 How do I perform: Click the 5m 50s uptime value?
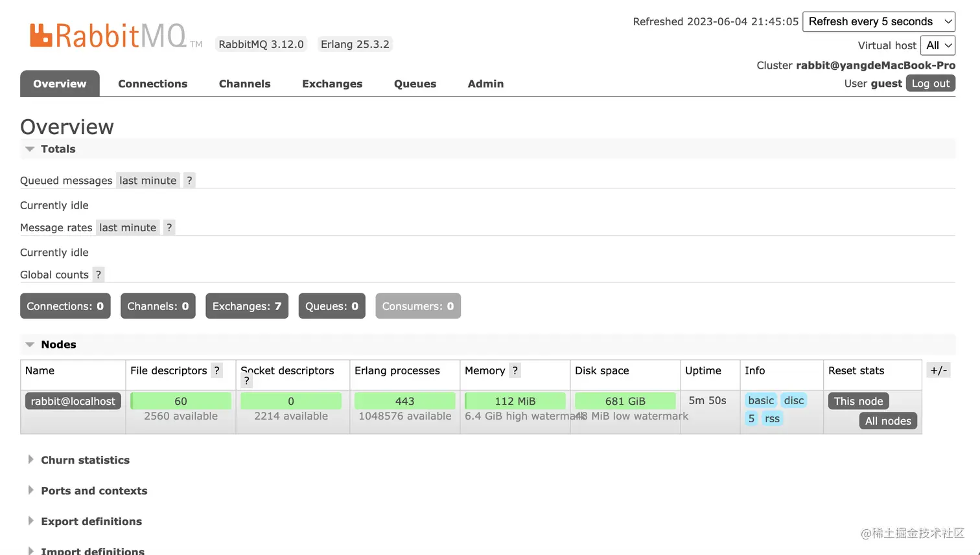pyautogui.click(x=708, y=400)
